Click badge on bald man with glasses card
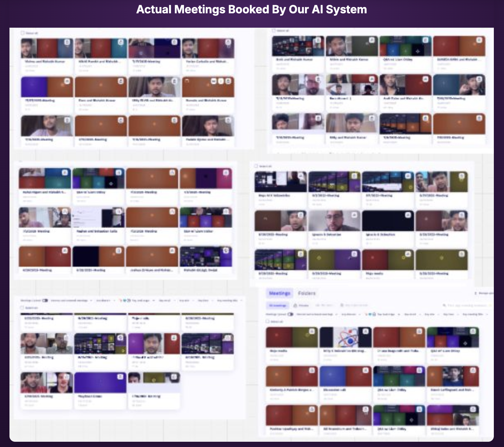The height and width of the screenshot is (447, 504). click(354, 215)
